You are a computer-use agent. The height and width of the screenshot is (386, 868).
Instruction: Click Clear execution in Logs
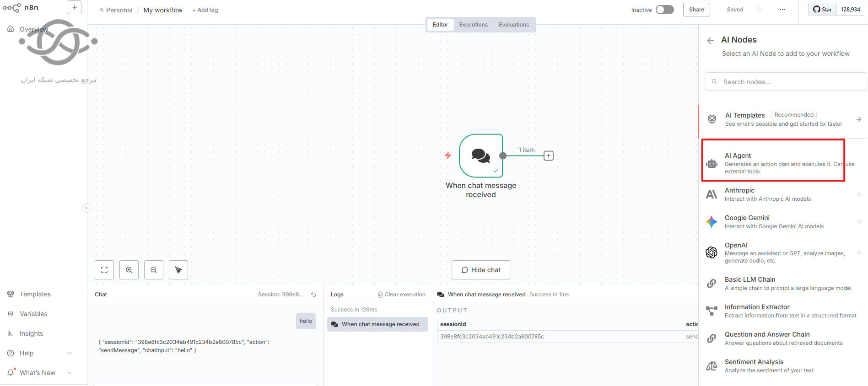point(401,295)
